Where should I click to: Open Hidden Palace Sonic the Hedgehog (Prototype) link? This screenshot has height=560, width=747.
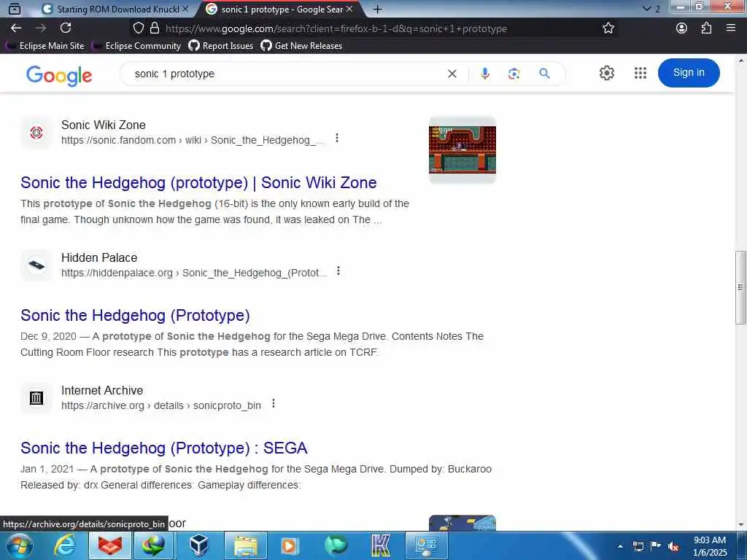pos(135,315)
